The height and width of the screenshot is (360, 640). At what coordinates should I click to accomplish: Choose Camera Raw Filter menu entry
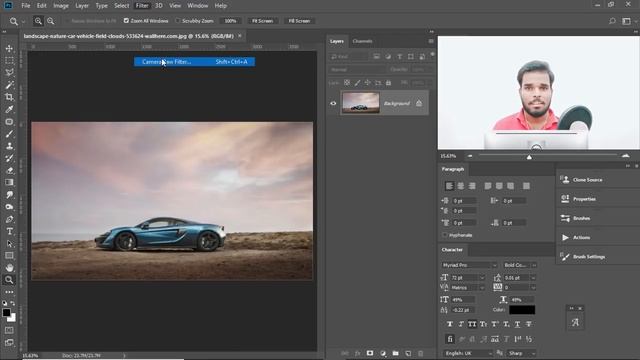click(195, 62)
